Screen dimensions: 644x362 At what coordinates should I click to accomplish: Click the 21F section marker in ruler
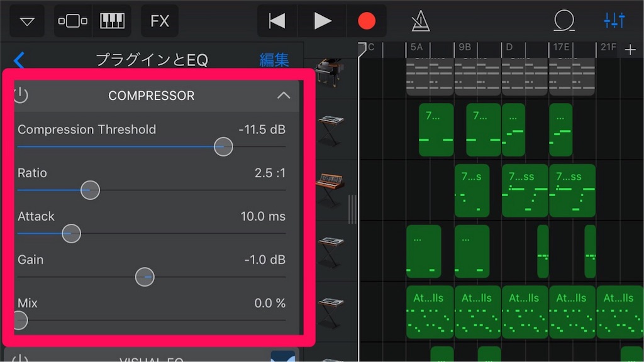tap(608, 47)
